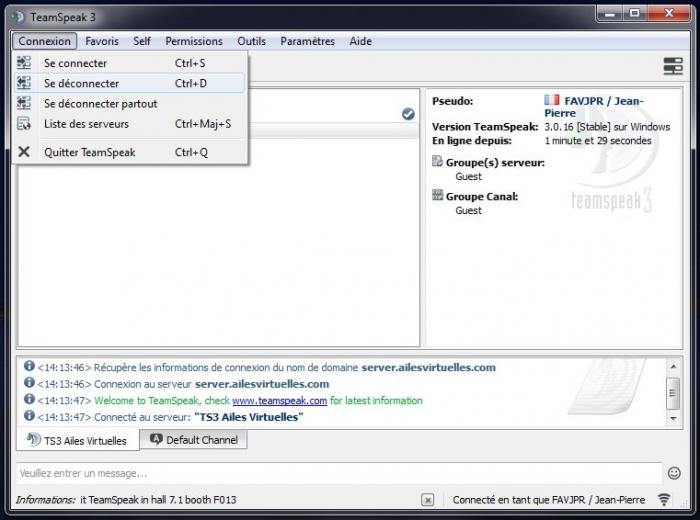Select Quitter TeamSpeak entry
The width and height of the screenshot is (700, 520).
(130, 152)
